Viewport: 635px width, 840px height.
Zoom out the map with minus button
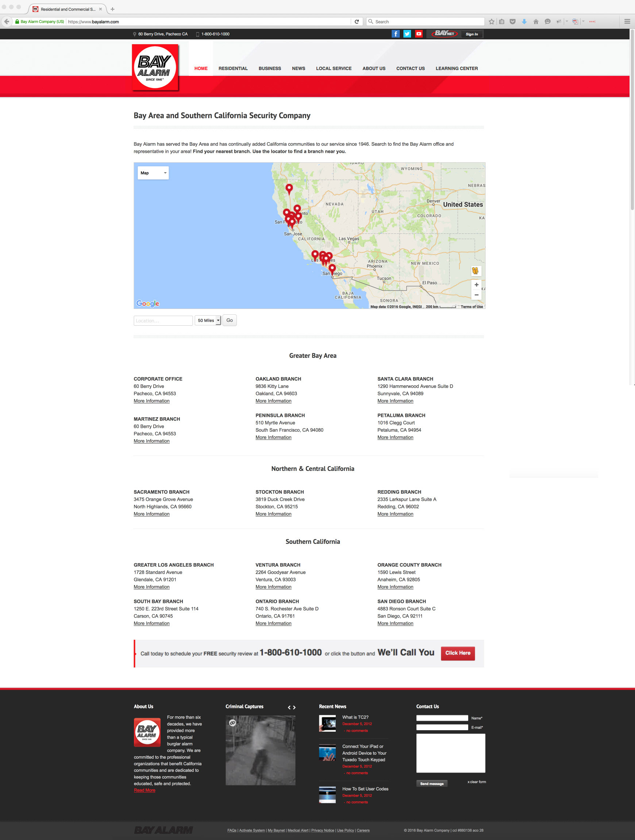point(476,295)
